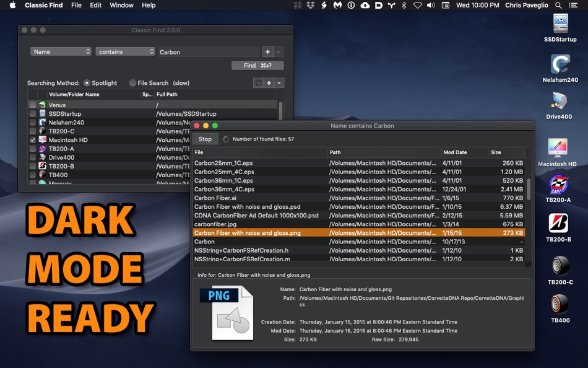The width and height of the screenshot is (588, 368).
Task: Click the PNG file preview icon
Action: [228, 313]
